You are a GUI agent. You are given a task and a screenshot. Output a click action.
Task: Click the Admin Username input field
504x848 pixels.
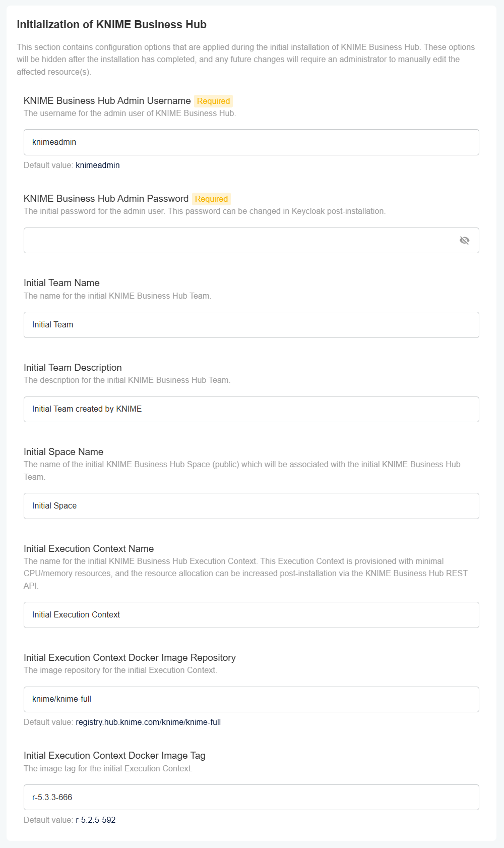click(x=251, y=142)
